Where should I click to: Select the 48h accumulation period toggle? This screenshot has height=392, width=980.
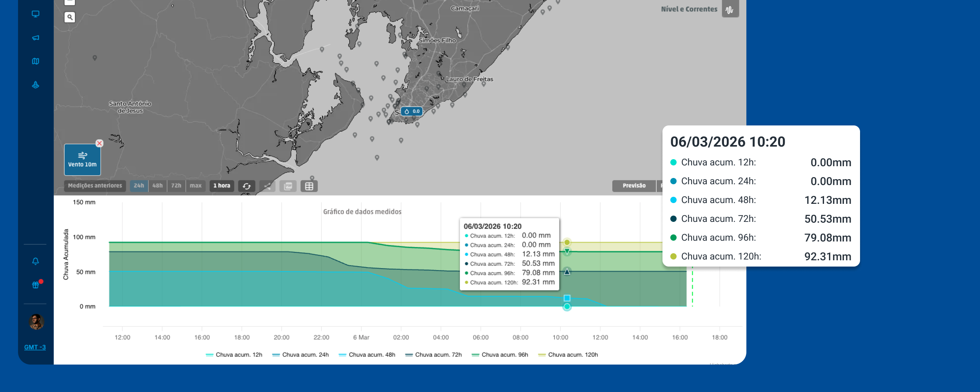pos(157,186)
